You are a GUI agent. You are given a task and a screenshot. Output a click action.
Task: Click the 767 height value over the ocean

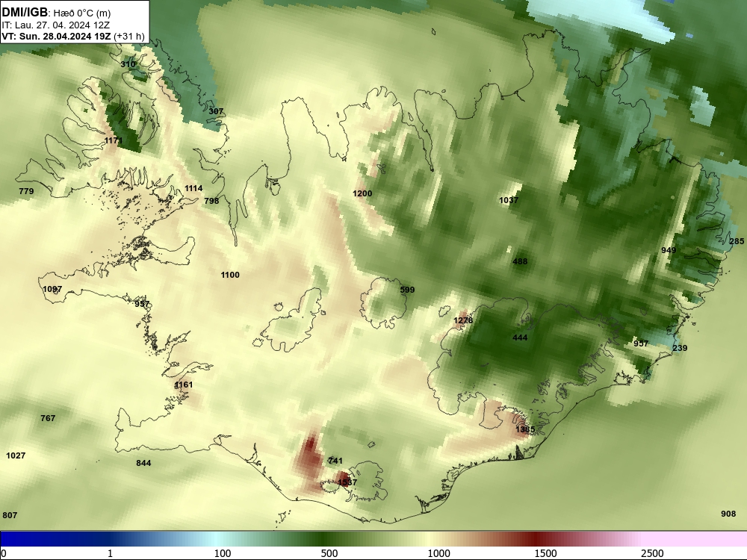(x=48, y=418)
